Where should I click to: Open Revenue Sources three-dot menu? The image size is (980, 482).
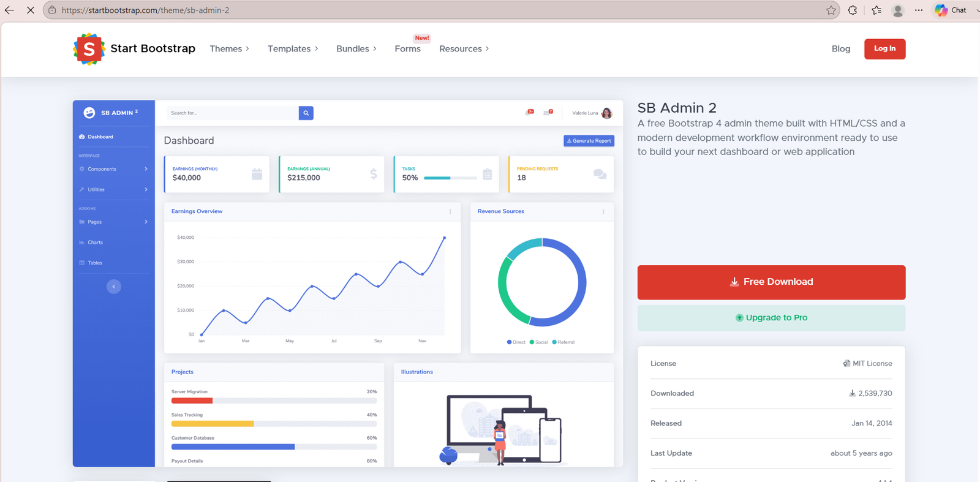click(x=603, y=211)
